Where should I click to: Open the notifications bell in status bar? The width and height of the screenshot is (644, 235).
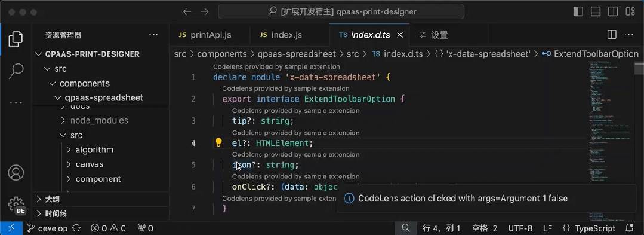pyautogui.click(x=629, y=228)
